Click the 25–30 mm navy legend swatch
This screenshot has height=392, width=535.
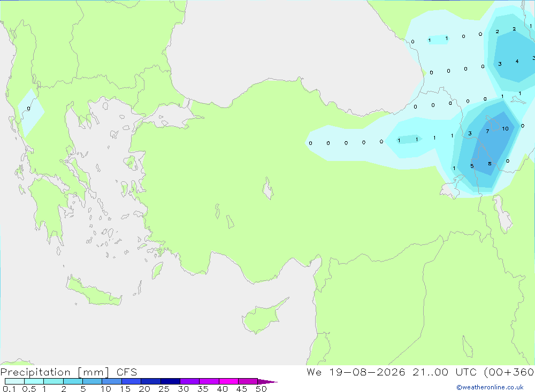[x=170, y=381]
